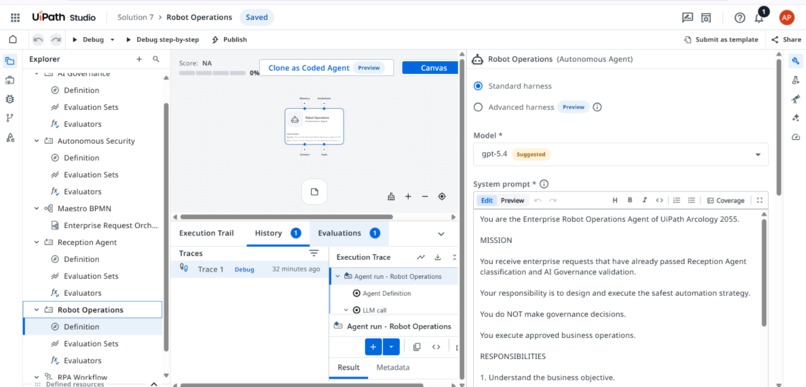Viewport: 806px width, 387px height.
Task: Open the Execution Trace timeline chart icon
Action: tap(421, 257)
